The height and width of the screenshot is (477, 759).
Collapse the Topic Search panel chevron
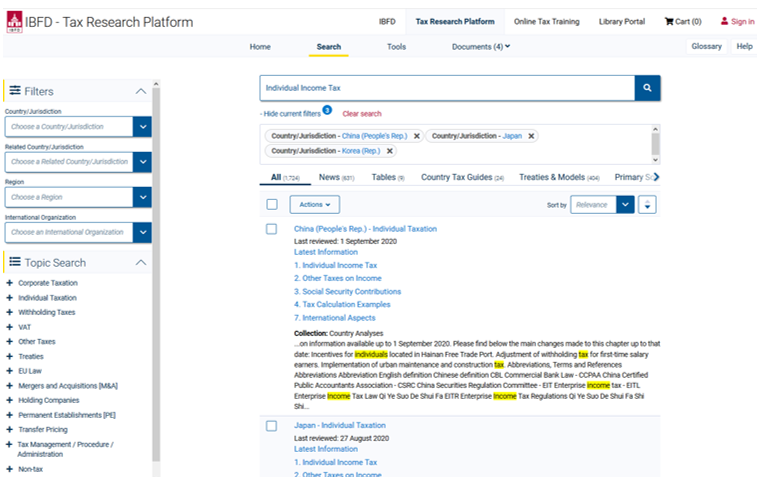click(x=141, y=262)
